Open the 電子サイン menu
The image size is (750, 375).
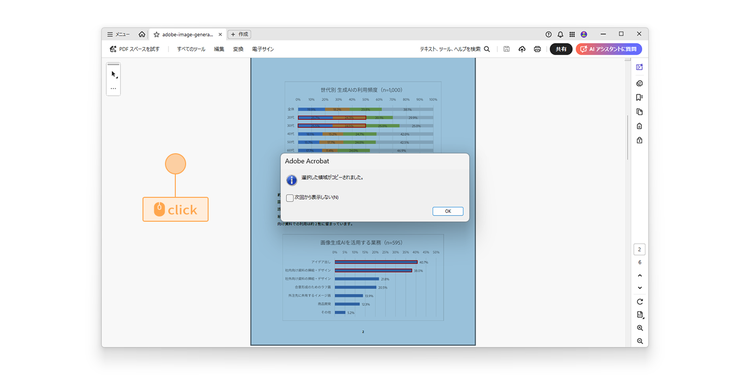pos(263,49)
